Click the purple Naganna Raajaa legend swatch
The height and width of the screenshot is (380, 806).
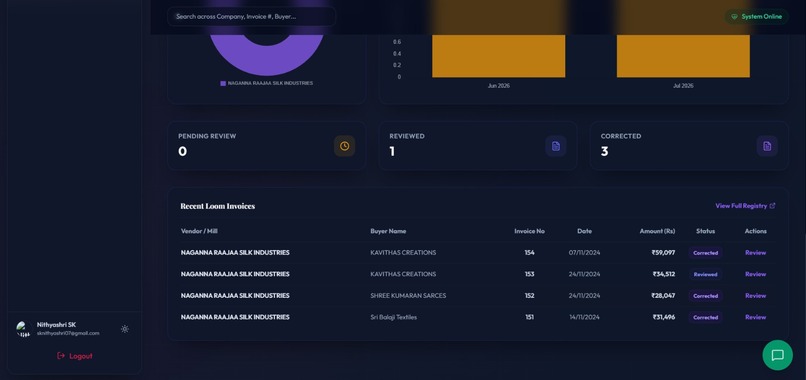(x=223, y=83)
